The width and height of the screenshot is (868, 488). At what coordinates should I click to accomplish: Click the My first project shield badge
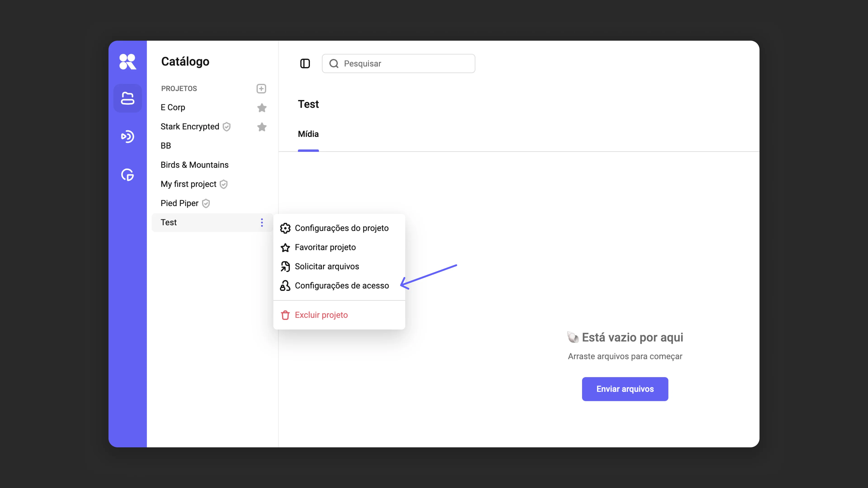pos(224,184)
